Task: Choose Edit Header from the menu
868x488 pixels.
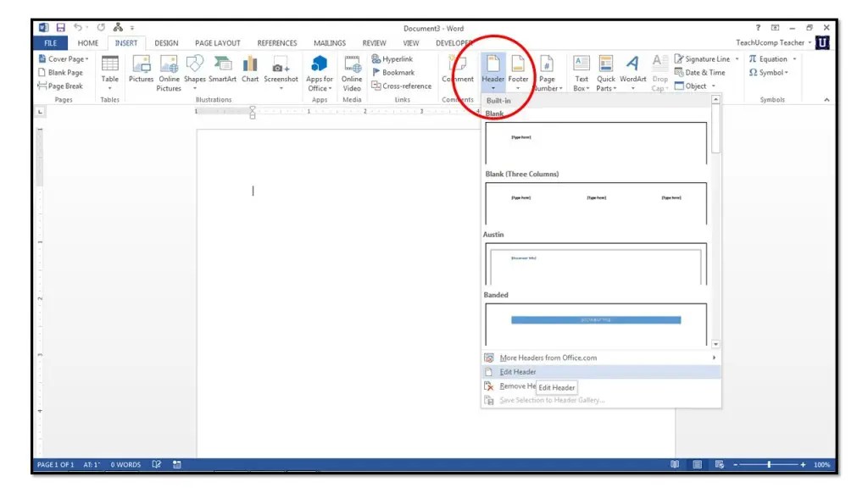Action: 601,372
